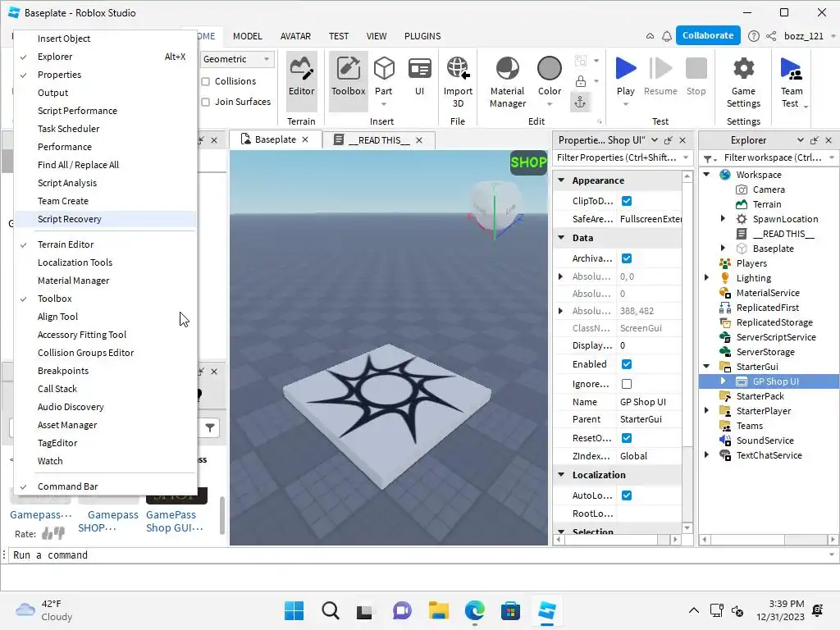Click the Run a command input bar

coord(419,555)
